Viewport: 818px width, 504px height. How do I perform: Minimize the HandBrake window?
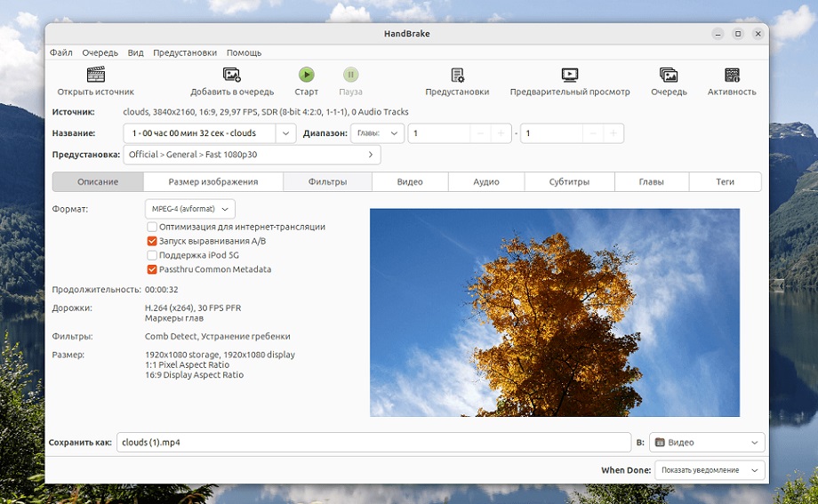pyautogui.click(x=718, y=34)
